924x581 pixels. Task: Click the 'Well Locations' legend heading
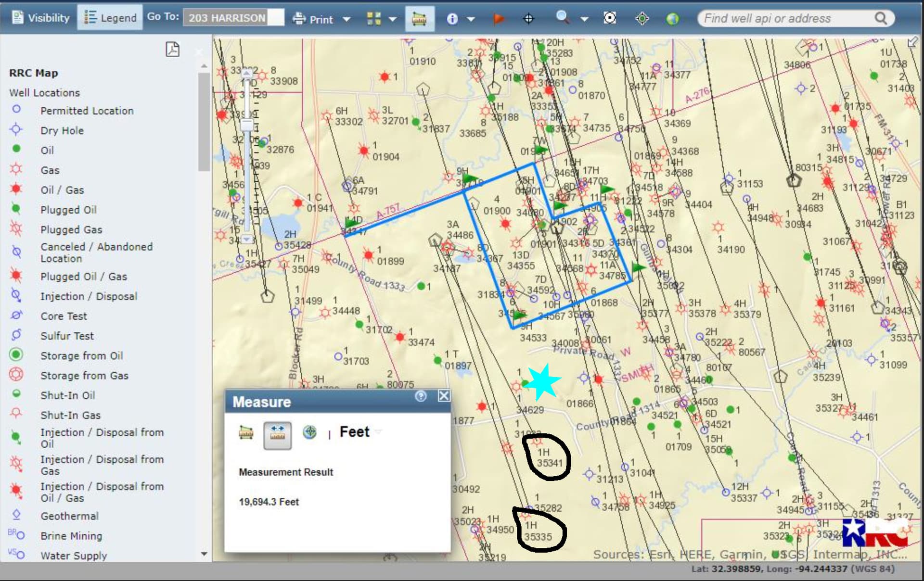point(44,93)
